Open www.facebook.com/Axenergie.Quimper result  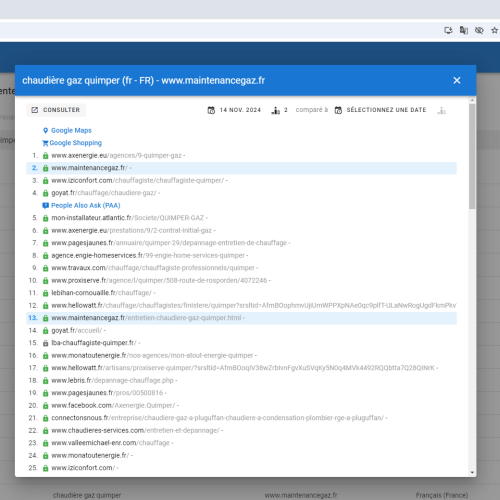coord(113,405)
